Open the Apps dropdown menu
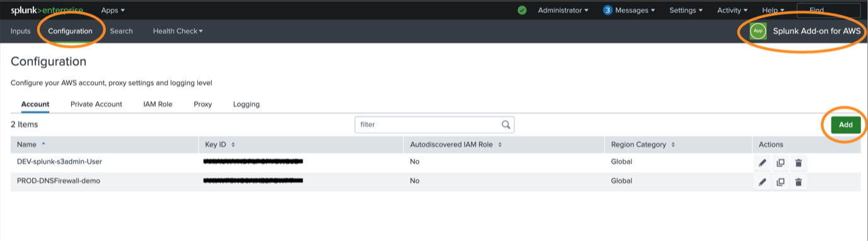The width and height of the screenshot is (868, 241). [113, 10]
